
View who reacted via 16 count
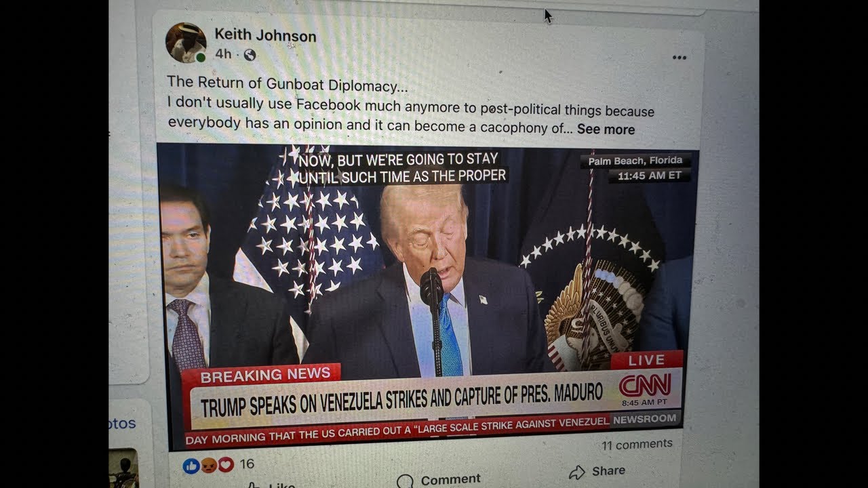[x=247, y=464]
